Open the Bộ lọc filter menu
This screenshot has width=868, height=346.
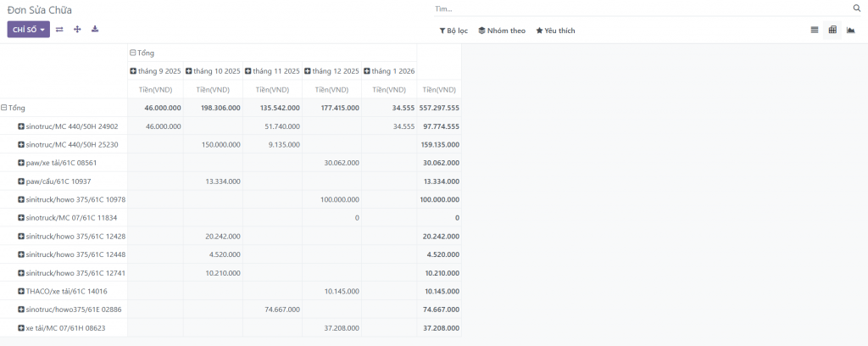click(453, 31)
